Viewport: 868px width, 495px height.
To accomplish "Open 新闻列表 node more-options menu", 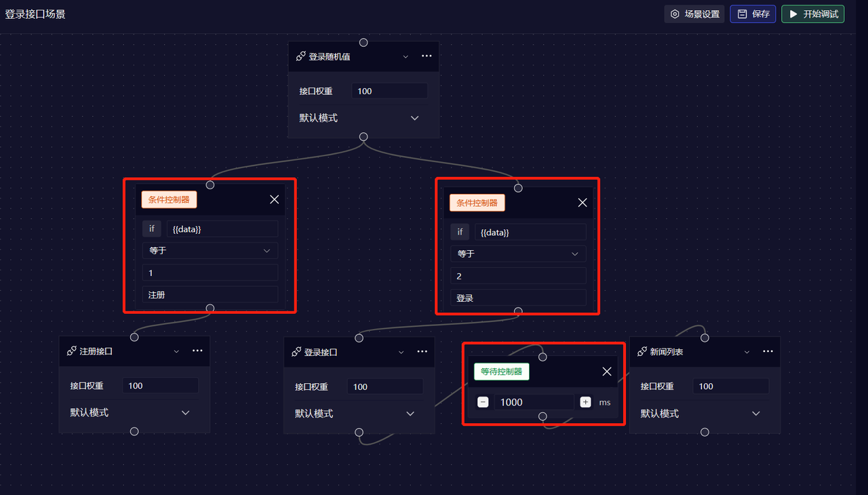I will (768, 351).
